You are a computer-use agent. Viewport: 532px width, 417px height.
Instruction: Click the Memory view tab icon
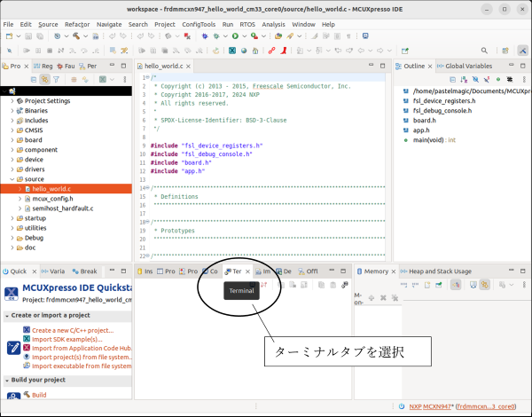click(x=360, y=271)
